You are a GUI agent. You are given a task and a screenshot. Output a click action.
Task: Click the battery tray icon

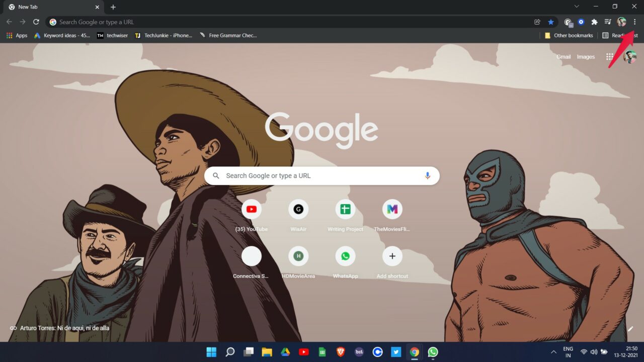pos(604,352)
